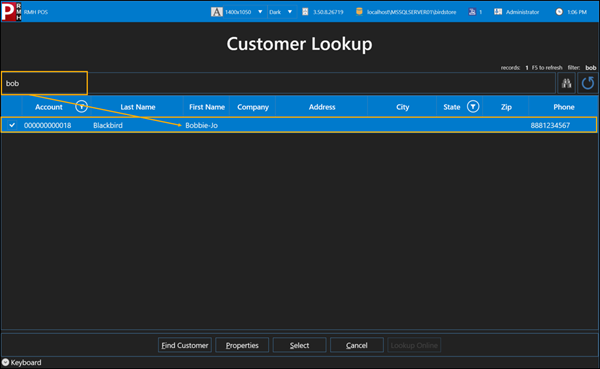Sort by the Phone column header

564,107
